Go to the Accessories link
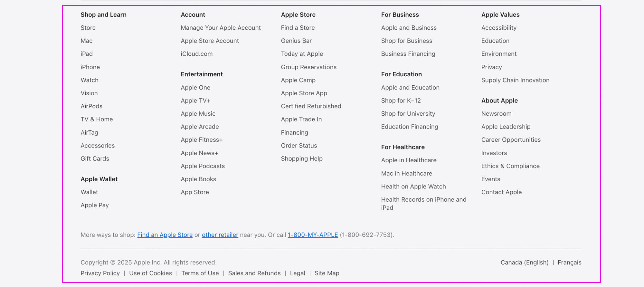644x287 pixels. point(98,146)
